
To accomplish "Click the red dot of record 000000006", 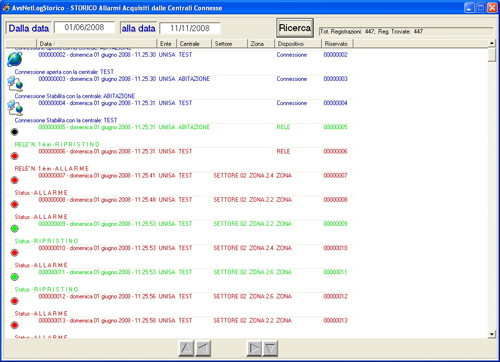I will 14,156.
